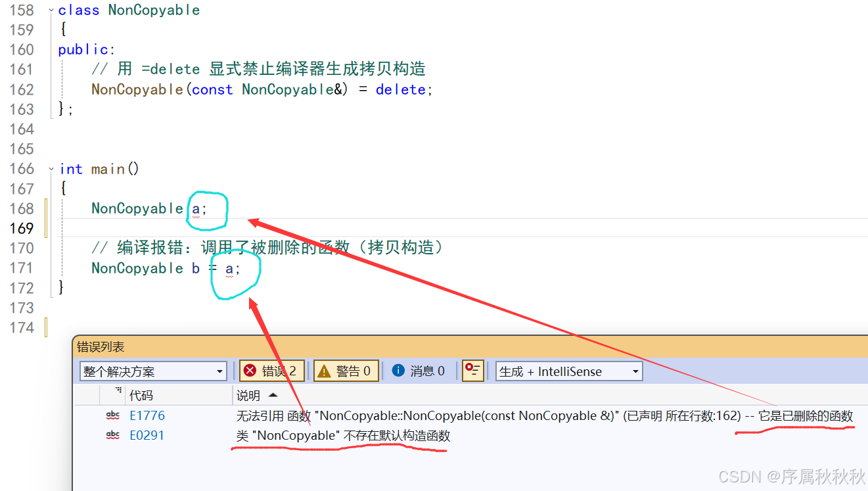Click the 错误列表 panel title

pos(101,346)
